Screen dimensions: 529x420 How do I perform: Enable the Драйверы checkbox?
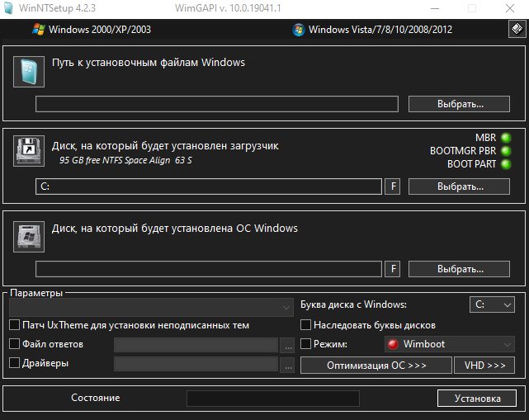[14, 362]
